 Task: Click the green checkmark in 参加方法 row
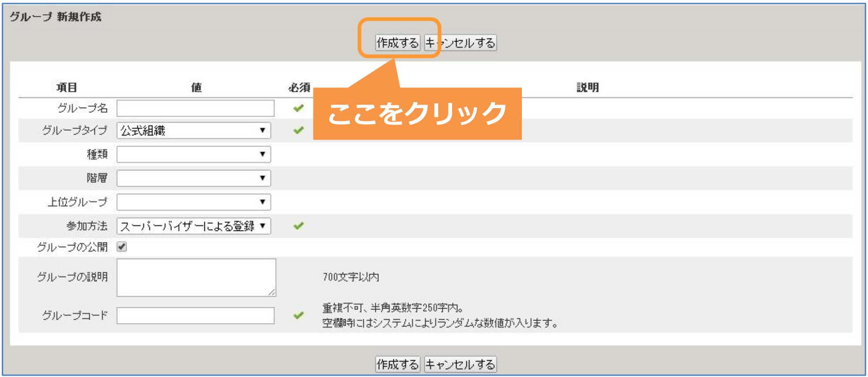[298, 226]
